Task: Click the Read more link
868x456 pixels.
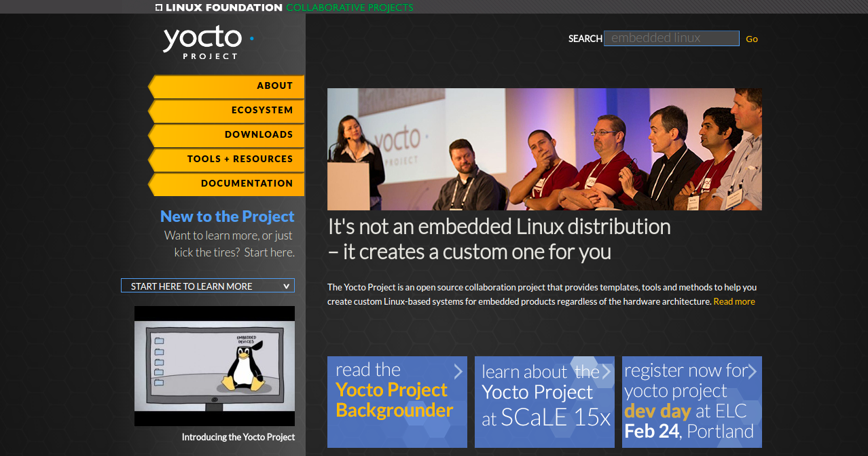Action: click(x=734, y=301)
